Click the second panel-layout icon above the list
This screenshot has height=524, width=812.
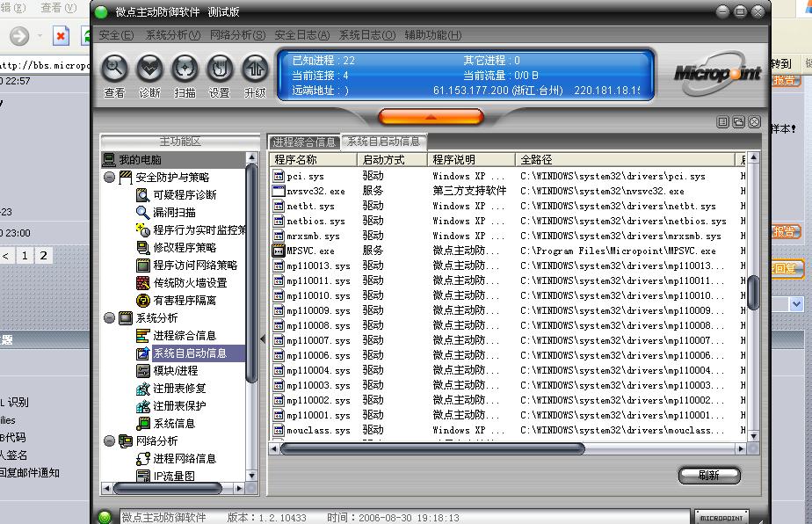pos(739,122)
